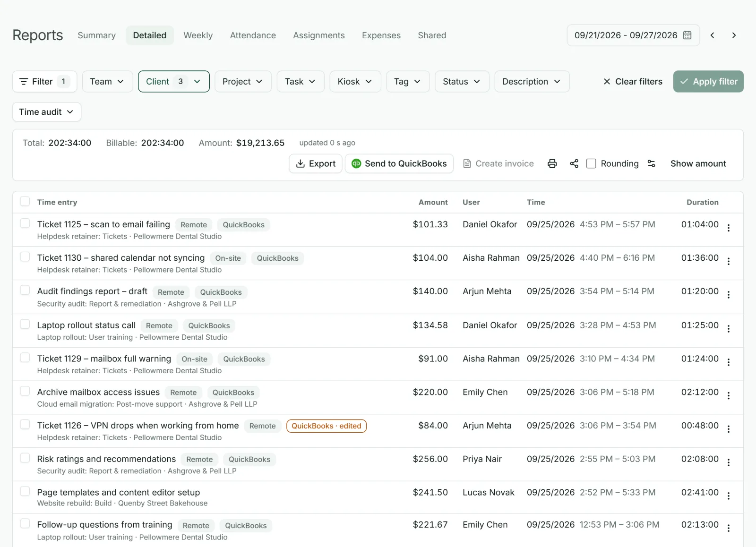
Task: Expand the Client filter dropdown
Action: (174, 82)
